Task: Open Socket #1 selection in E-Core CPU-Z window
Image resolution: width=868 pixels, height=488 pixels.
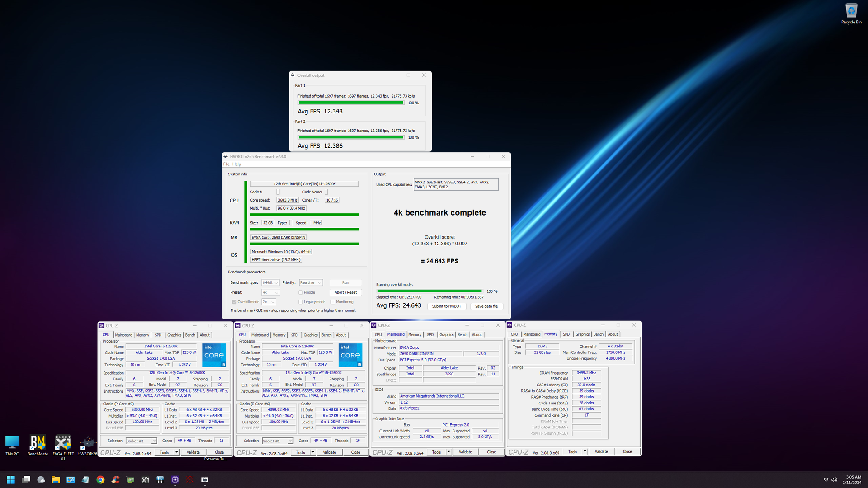Action: point(278,441)
